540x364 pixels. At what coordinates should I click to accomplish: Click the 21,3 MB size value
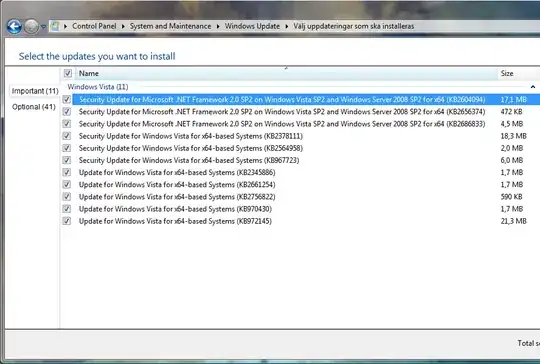coord(513,221)
